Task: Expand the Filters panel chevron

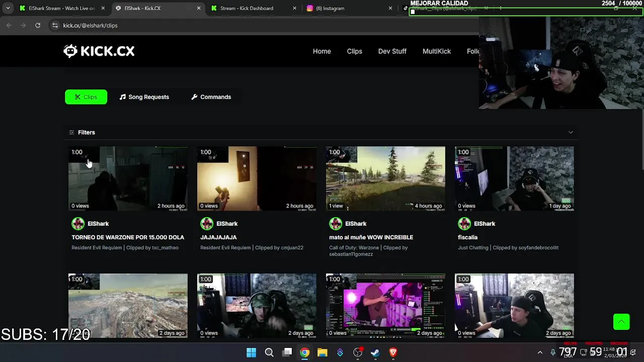Action: [x=571, y=132]
